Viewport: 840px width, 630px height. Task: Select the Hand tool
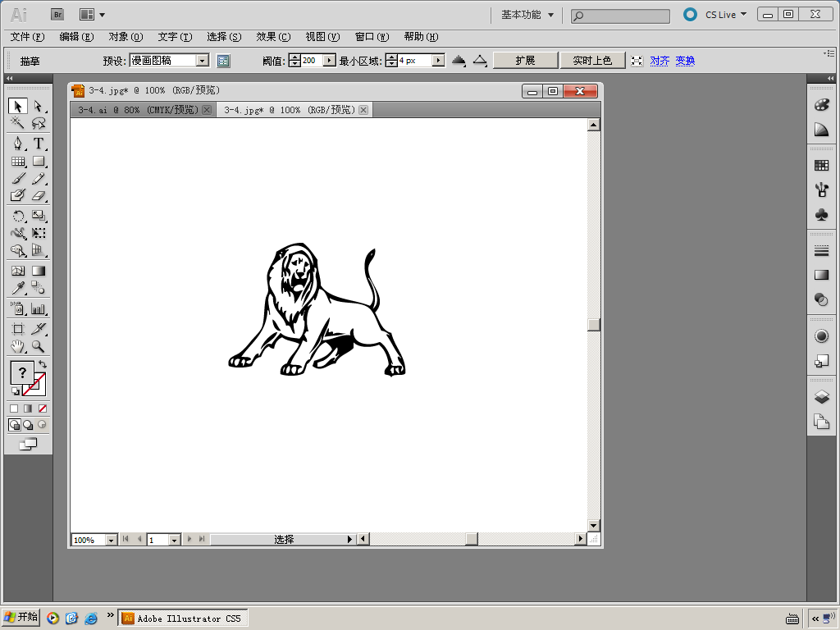[x=17, y=347]
